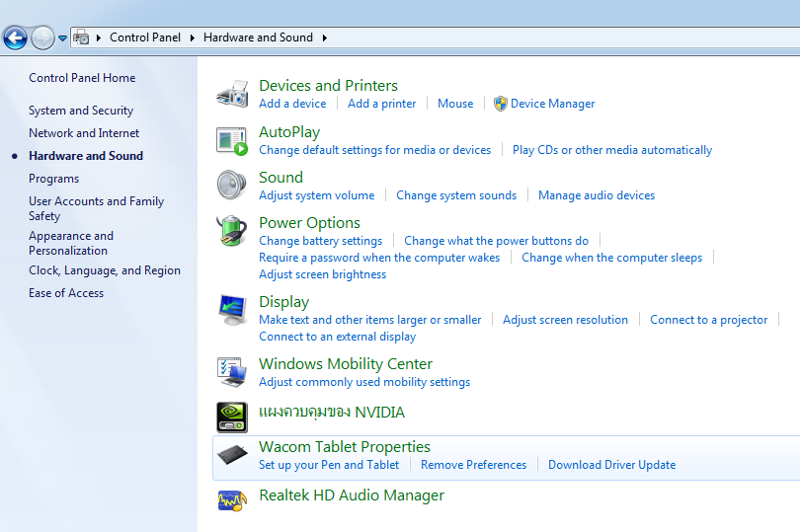
Task: Click Add a device
Action: click(292, 104)
